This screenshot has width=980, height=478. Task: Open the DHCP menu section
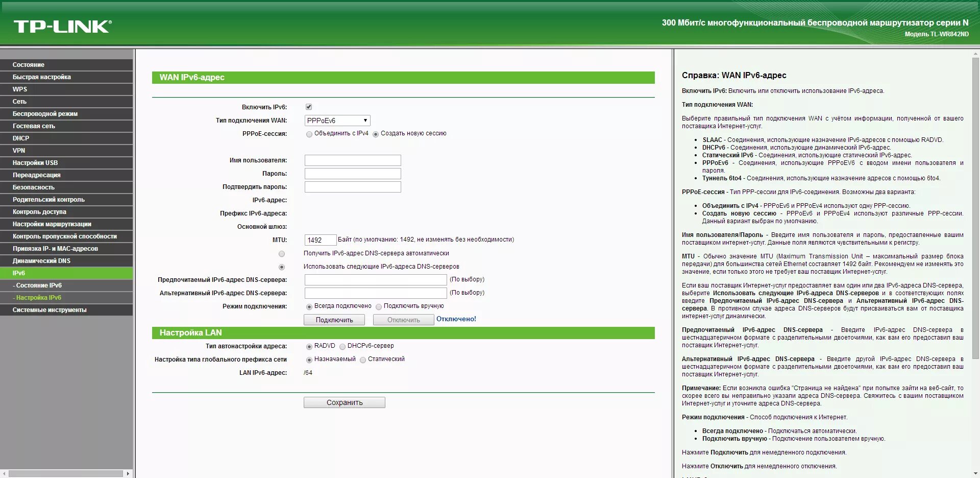tap(66, 138)
